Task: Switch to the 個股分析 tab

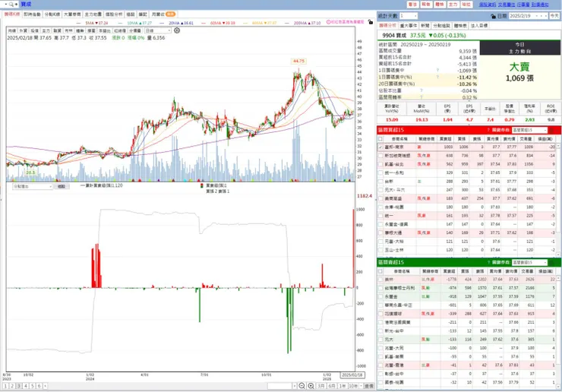Action: (114, 14)
